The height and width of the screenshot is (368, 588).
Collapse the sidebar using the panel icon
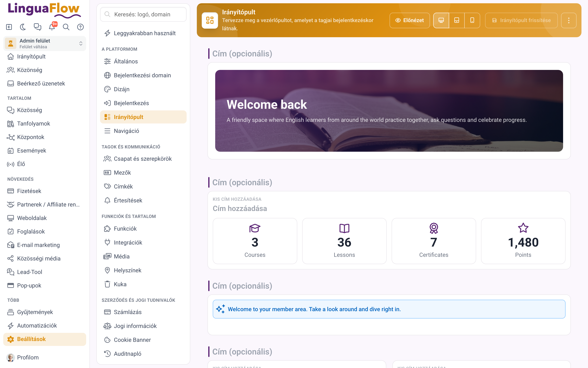pyautogui.click(x=9, y=27)
